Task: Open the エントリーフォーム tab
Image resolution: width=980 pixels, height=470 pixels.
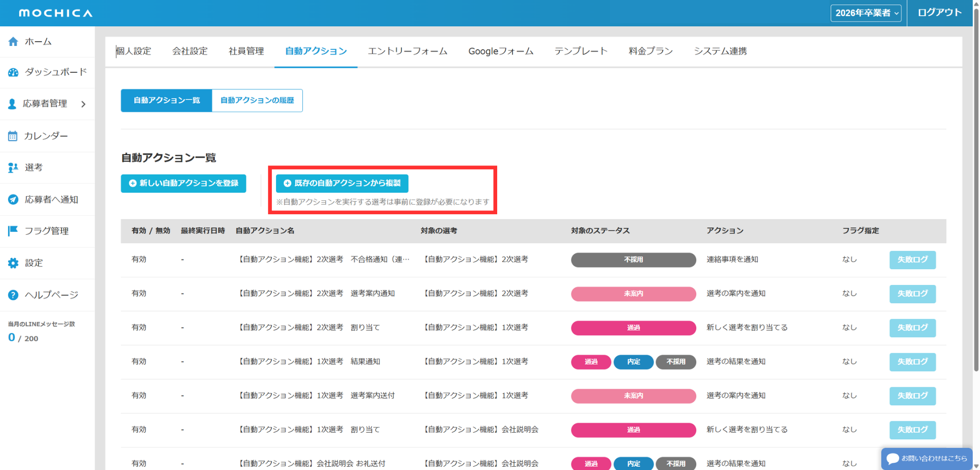Action: pyautogui.click(x=407, y=51)
